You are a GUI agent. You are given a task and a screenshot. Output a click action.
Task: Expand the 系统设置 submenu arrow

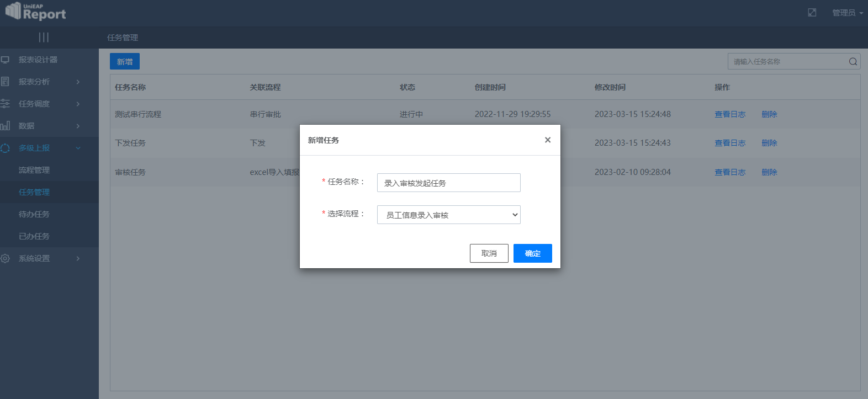[x=78, y=258]
